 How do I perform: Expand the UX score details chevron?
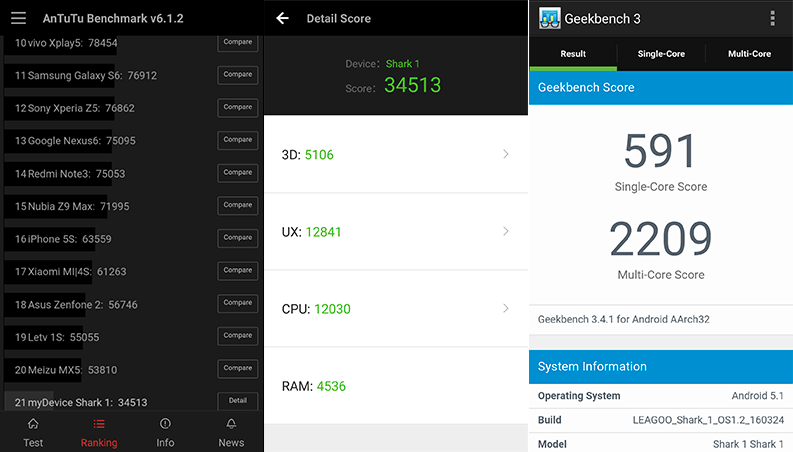click(x=506, y=232)
